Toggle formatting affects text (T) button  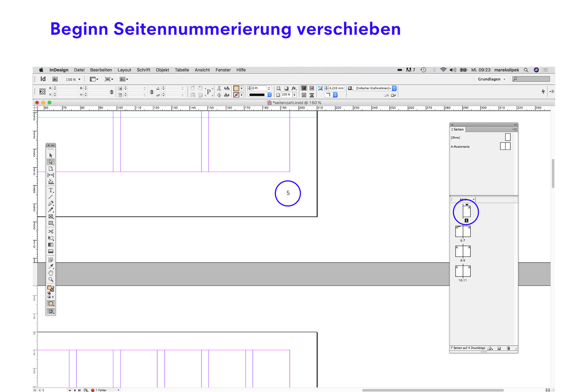[53, 297]
